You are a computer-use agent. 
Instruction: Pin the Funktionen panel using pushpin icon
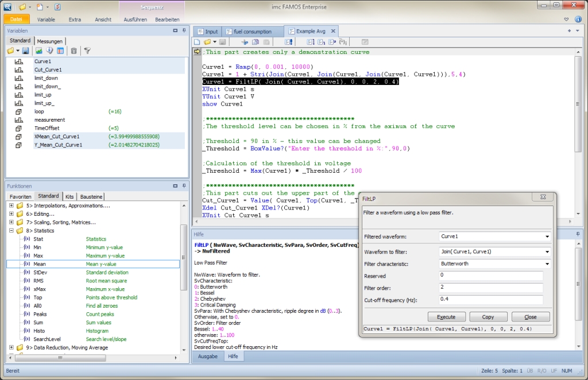click(x=184, y=186)
